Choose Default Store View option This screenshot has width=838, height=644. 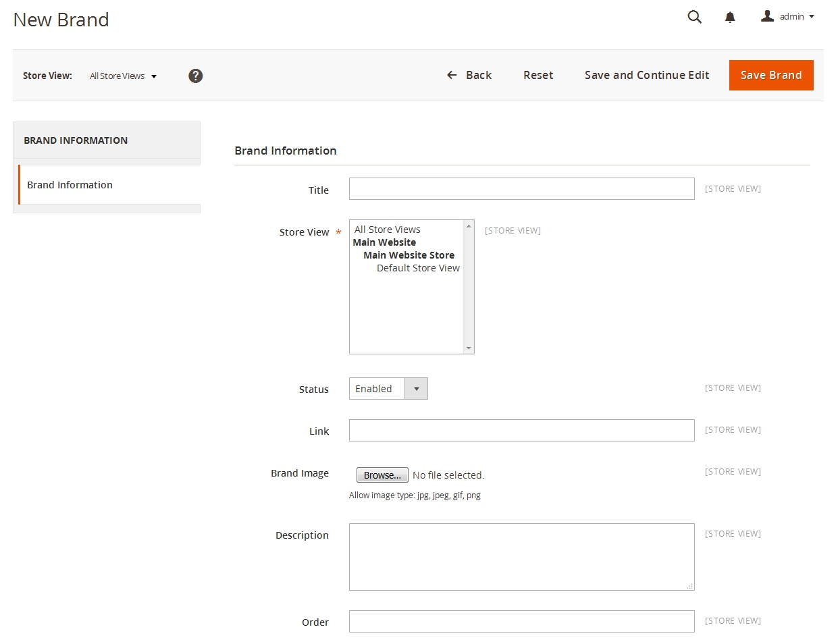click(418, 268)
